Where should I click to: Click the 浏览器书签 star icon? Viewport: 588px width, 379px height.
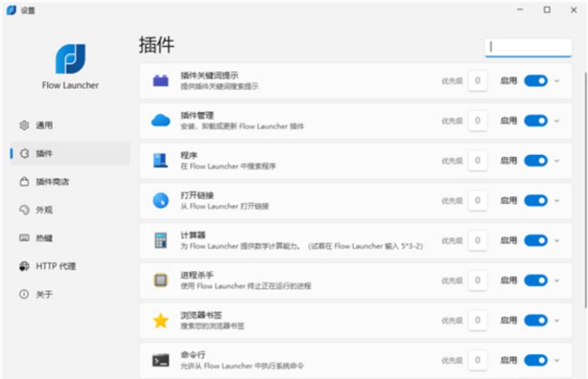160,320
